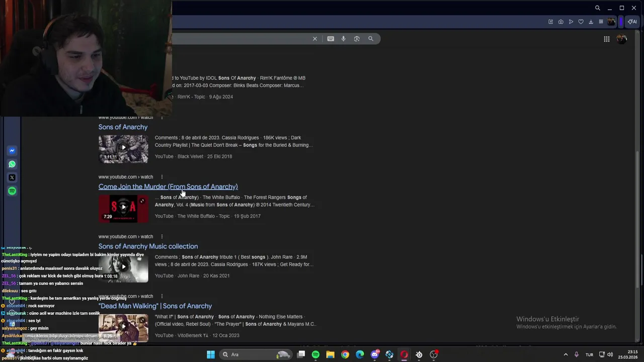Open the SteelSeries taskbar icon
This screenshot has width=644, height=362.
(x=419, y=354)
